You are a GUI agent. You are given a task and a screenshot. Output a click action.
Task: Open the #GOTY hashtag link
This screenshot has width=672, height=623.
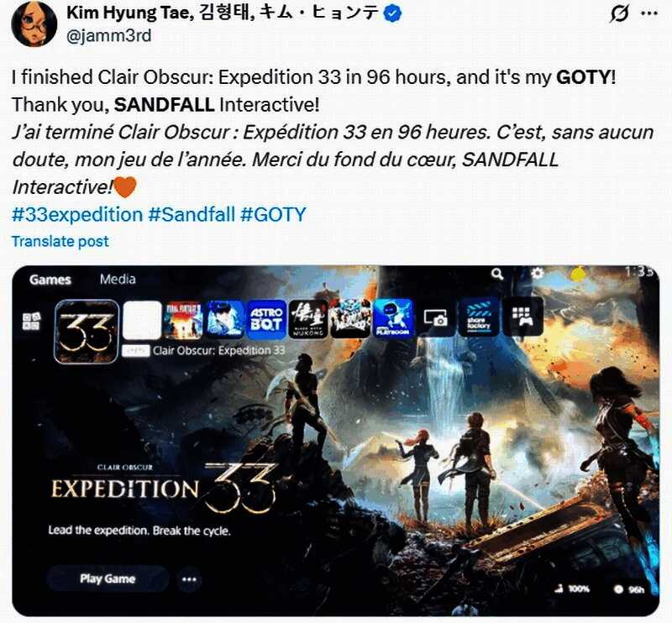point(274,214)
